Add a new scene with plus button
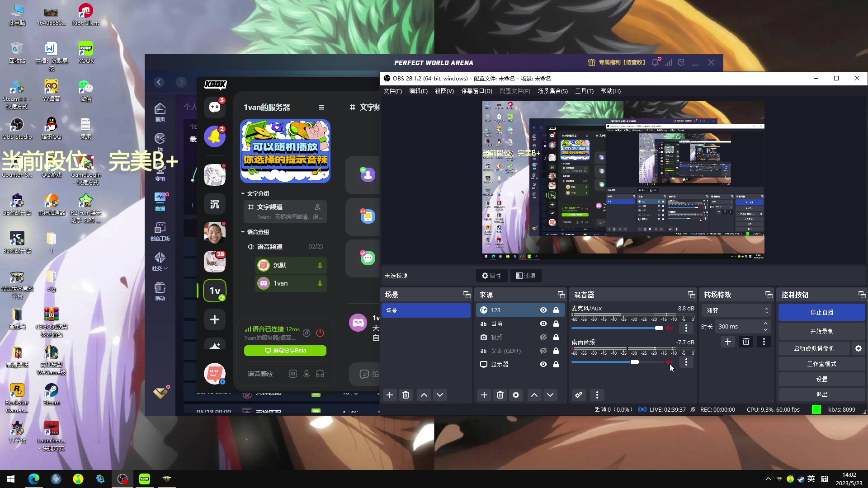Image resolution: width=868 pixels, height=488 pixels. coord(390,395)
